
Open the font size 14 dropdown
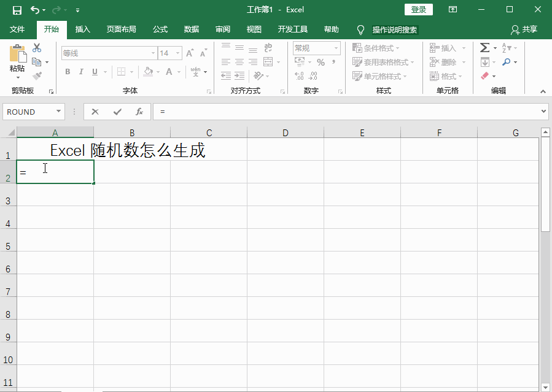point(178,53)
